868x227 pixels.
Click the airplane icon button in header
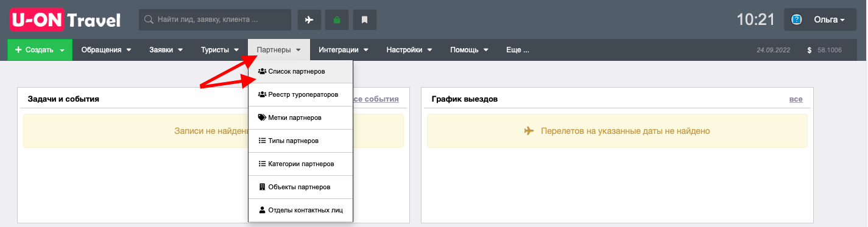click(309, 19)
